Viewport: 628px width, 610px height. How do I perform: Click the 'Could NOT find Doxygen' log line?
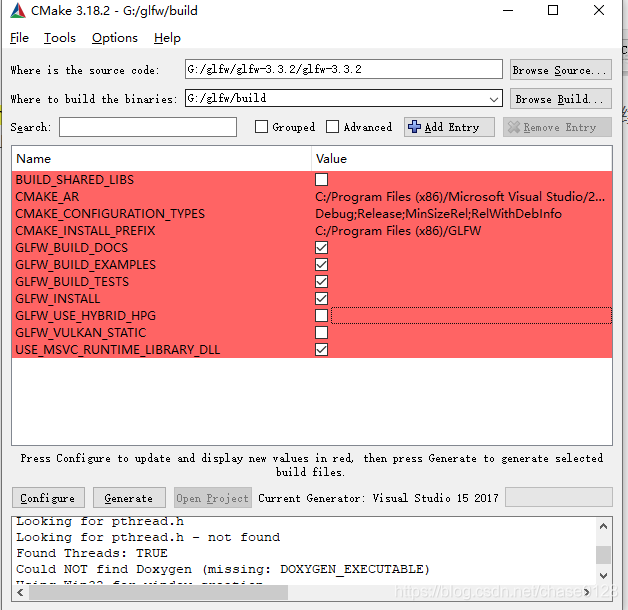[223, 569]
